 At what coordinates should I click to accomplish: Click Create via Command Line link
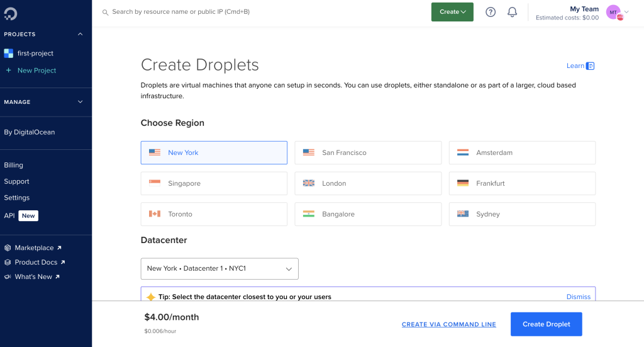(449, 324)
